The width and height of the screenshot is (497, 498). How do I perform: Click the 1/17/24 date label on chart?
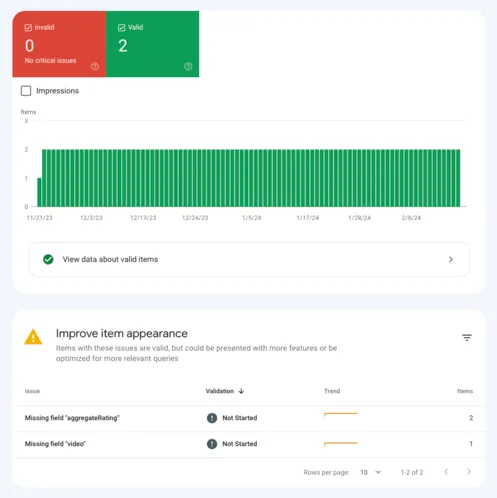click(308, 218)
